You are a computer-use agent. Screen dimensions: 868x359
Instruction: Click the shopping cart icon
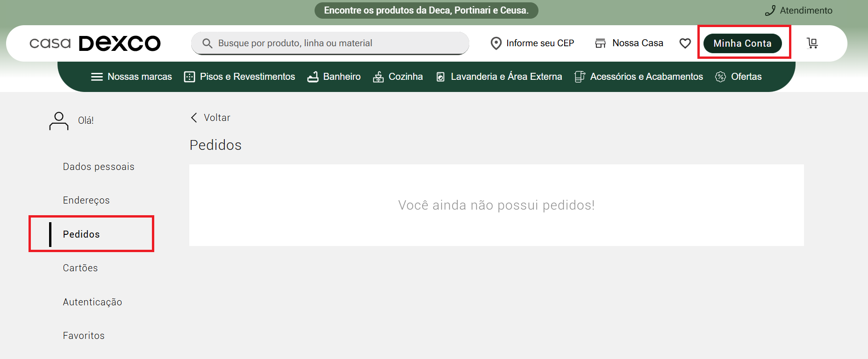tap(812, 43)
